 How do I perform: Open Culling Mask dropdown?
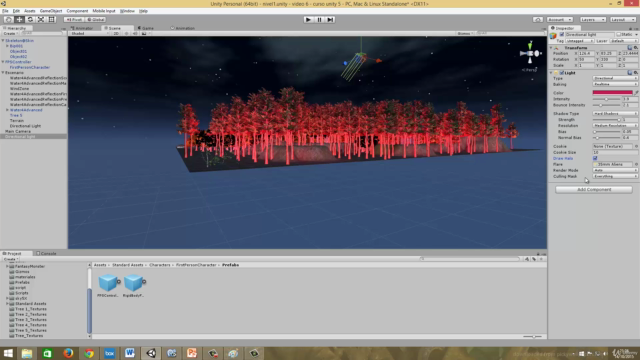click(615, 176)
